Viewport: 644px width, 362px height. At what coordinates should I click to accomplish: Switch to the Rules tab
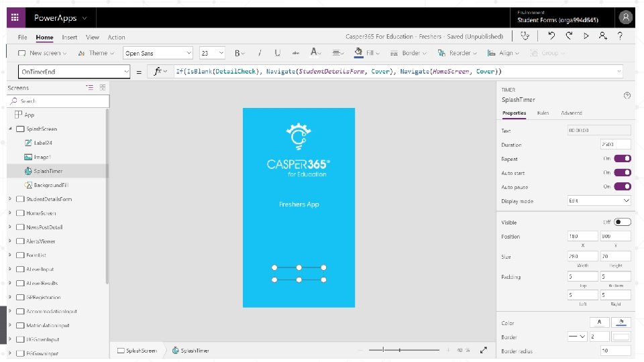tap(543, 113)
